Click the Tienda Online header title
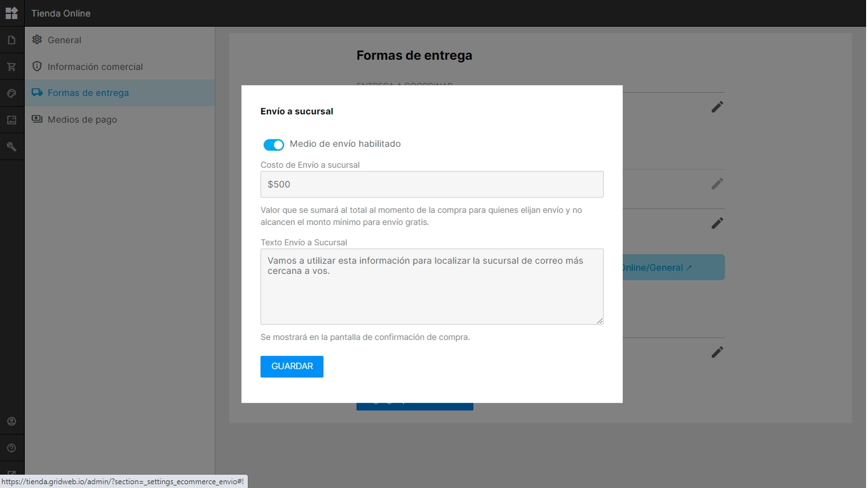 coord(61,13)
